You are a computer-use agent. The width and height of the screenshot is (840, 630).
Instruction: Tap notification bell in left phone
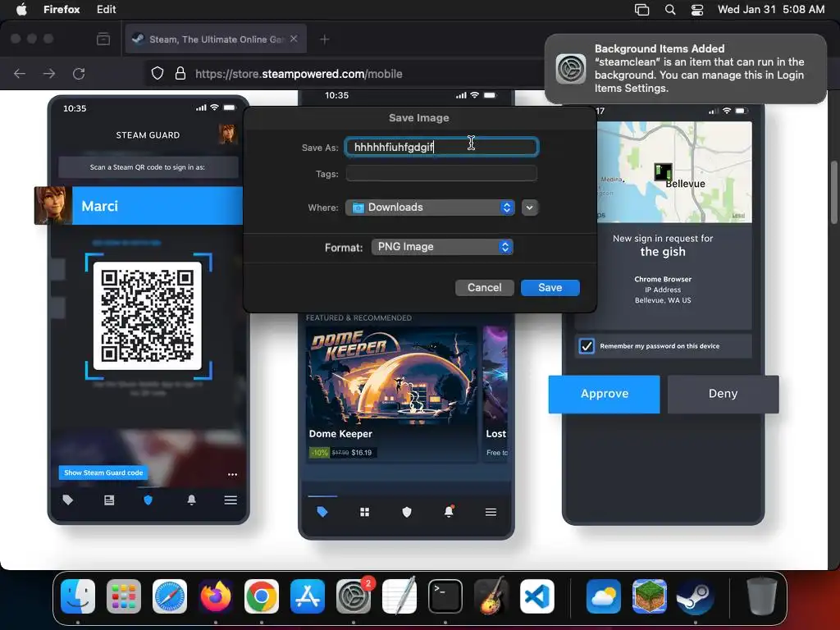(191, 500)
